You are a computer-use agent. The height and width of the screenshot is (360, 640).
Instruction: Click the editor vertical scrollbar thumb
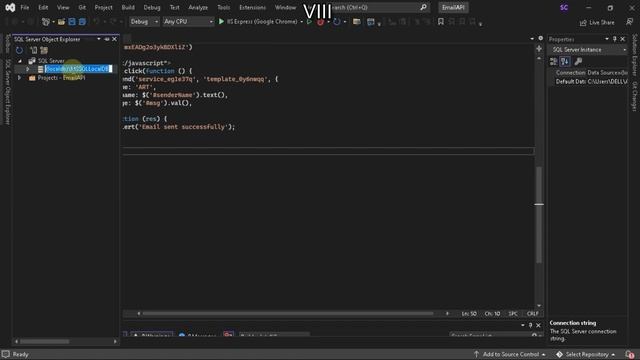click(x=539, y=214)
